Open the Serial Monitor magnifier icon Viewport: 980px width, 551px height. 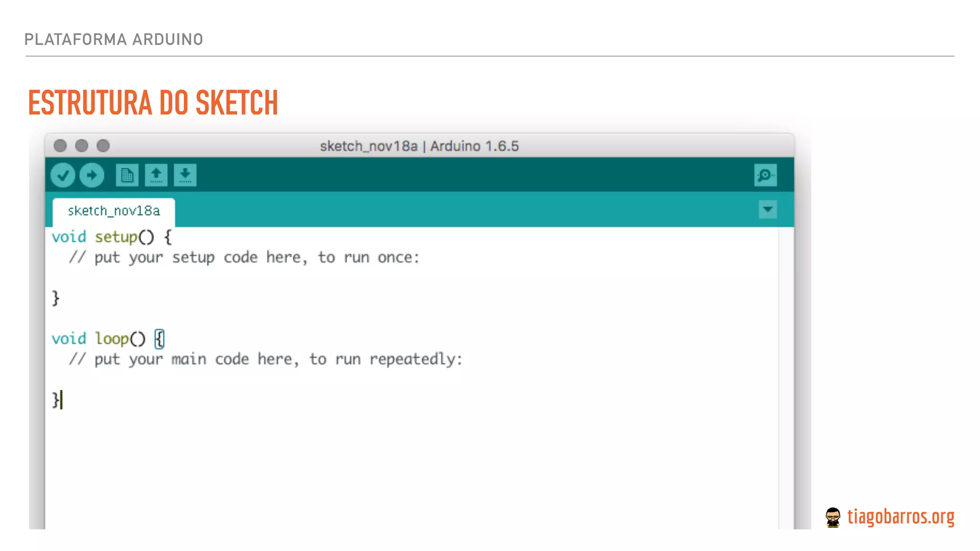765,176
